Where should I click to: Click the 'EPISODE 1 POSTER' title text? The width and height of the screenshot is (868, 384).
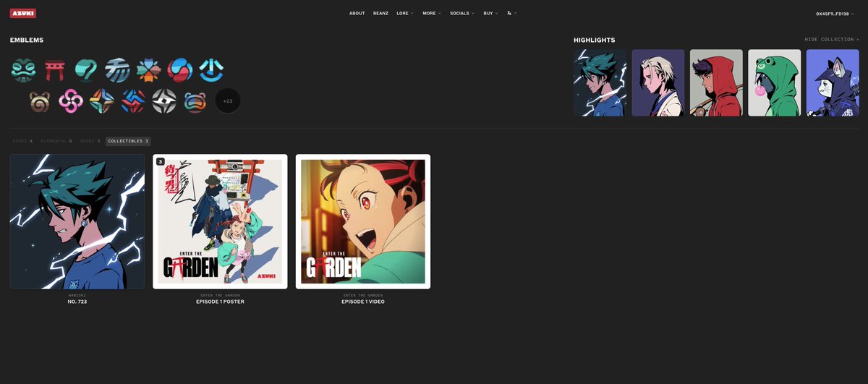point(220,302)
